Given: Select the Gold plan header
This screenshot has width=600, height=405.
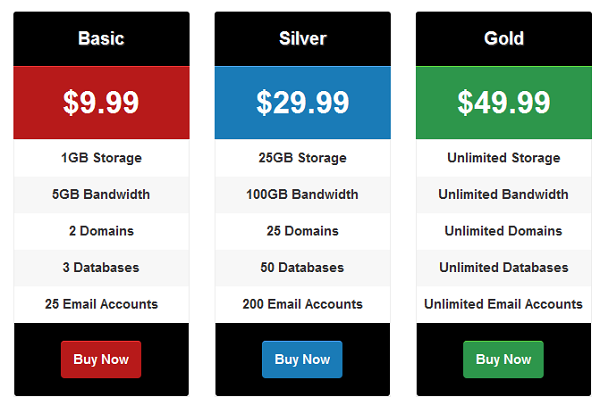Looking at the screenshot, I should [x=504, y=39].
